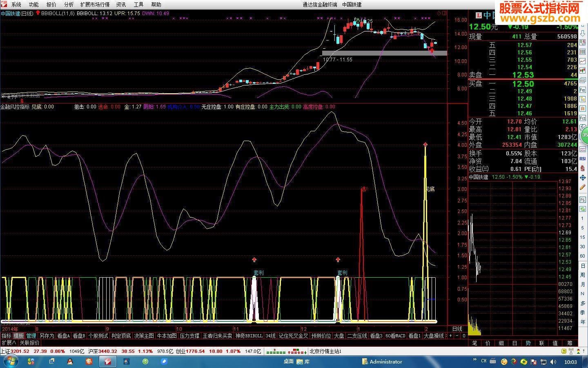Switch to 模板 bottom tab
This screenshot has height=368, width=588.
click(x=19, y=336)
